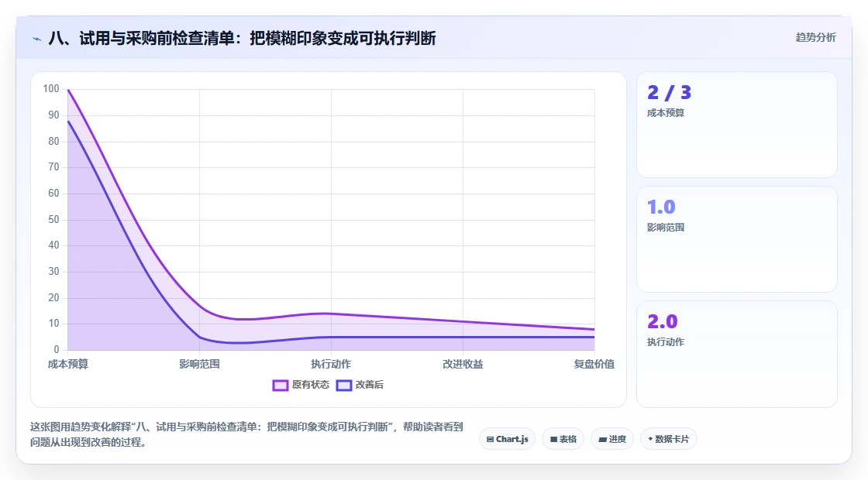Click the chart description paragraph
Image resolution: width=868 pixels, height=480 pixels.
click(x=246, y=434)
